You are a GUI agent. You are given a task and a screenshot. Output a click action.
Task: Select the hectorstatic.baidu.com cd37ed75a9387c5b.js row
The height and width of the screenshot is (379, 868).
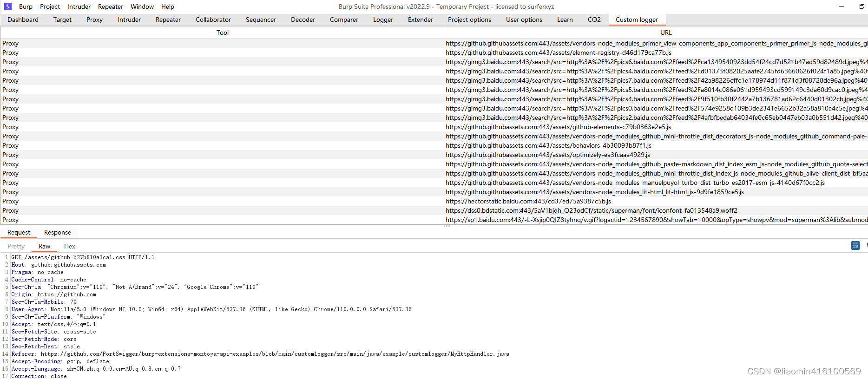coord(434,201)
